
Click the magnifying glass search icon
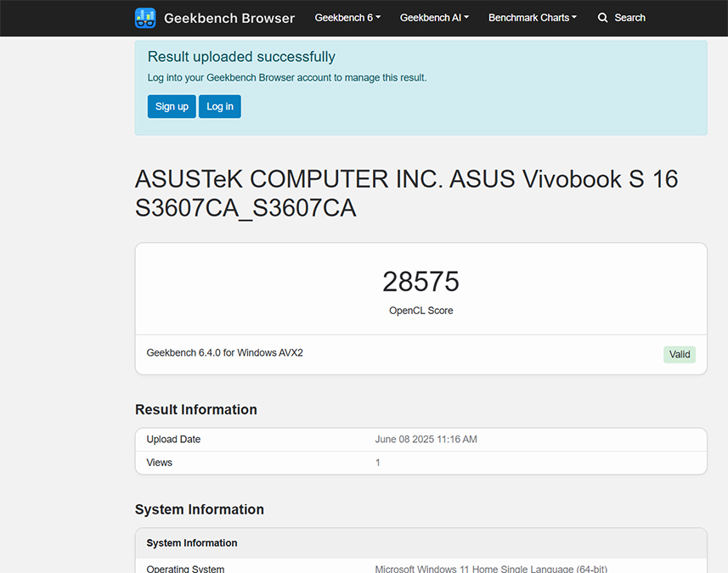point(602,18)
